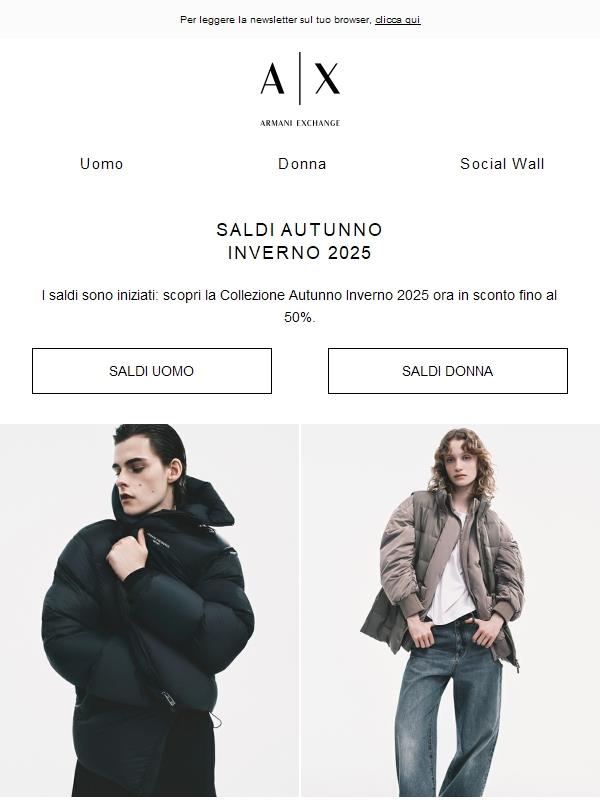Browse women's discounts via SALDI DONNA

(x=447, y=371)
